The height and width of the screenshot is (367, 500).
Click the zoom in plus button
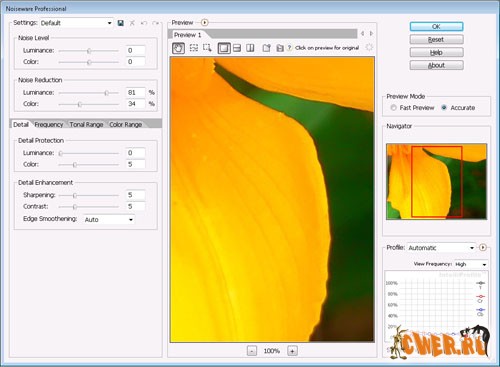[x=292, y=351]
